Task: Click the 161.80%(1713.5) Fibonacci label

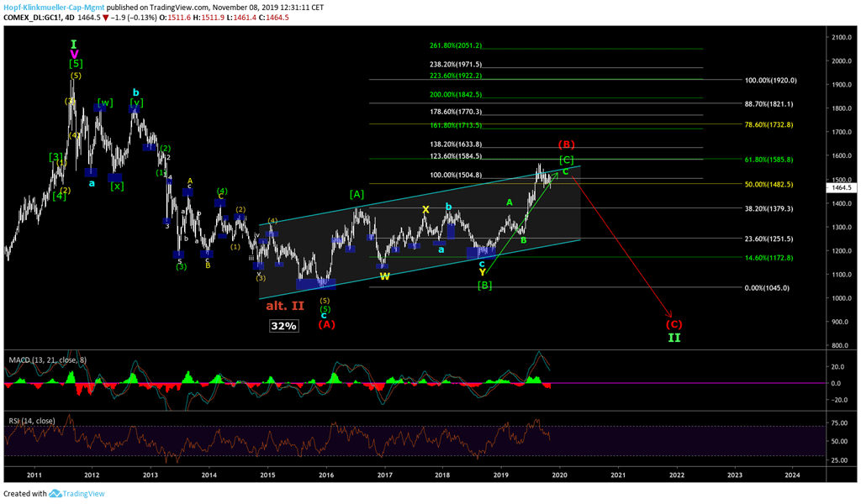Action: (456, 125)
